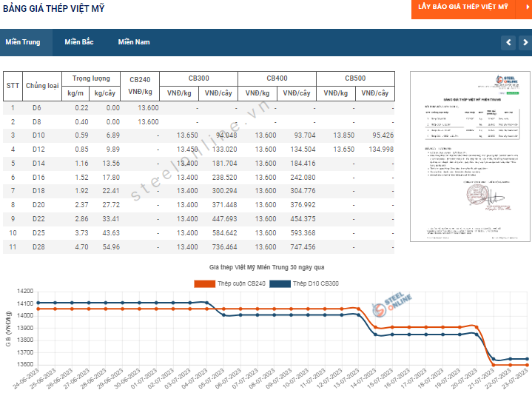
Task: Click the 593.368 price cell
Action: pyautogui.click(x=303, y=233)
